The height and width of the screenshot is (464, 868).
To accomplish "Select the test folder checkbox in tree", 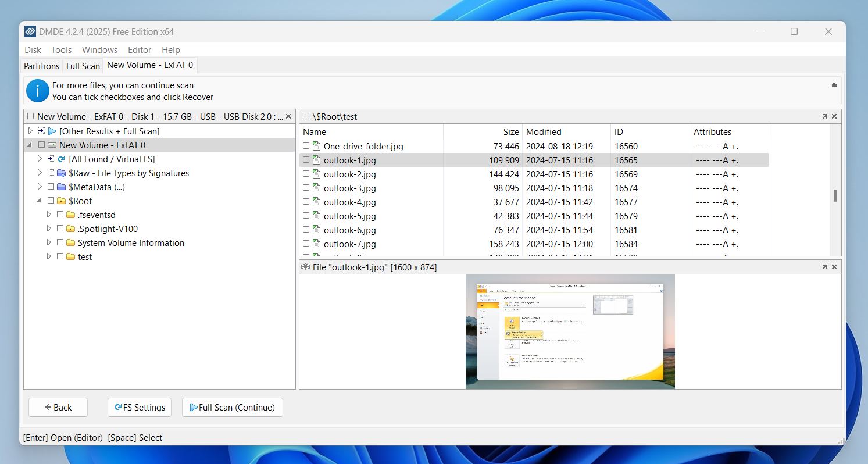I will pyautogui.click(x=60, y=257).
